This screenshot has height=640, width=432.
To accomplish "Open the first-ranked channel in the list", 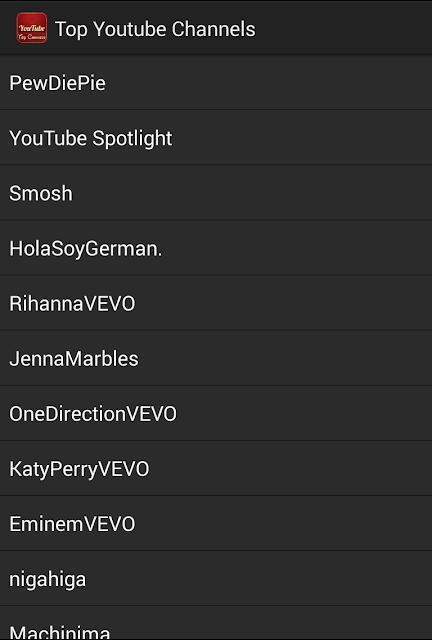I will click(x=216, y=83).
